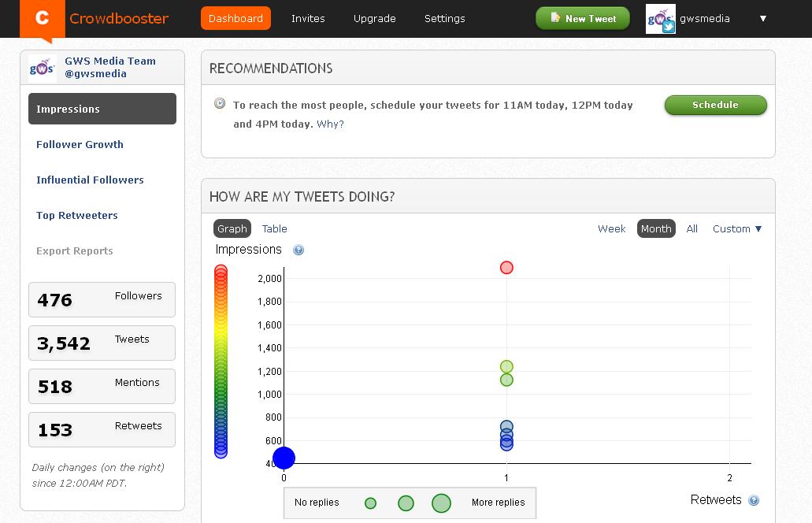Open the Crowdbooster home link
The width and height of the screenshot is (812, 523).
pyautogui.click(x=119, y=19)
